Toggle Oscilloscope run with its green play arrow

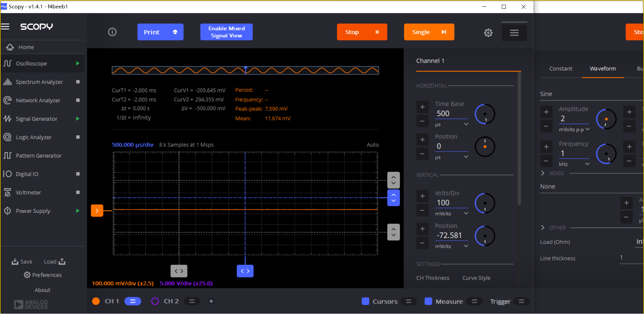tap(78, 63)
